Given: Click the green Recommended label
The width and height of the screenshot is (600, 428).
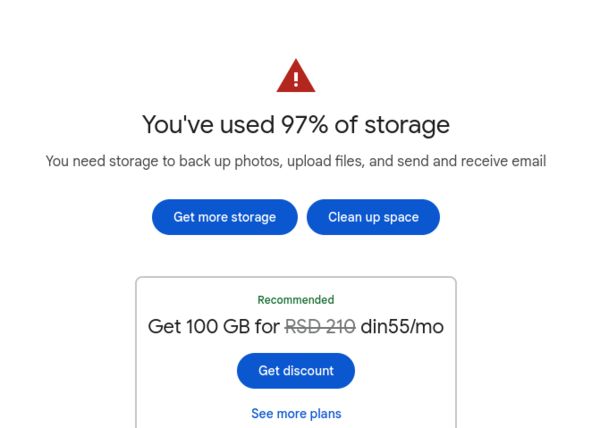Looking at the screenshot, I should click(296, 300).
